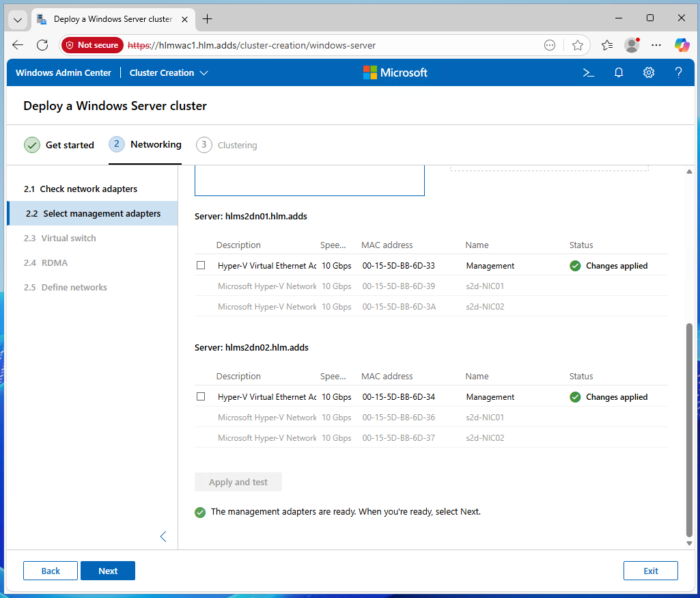Viewport: 700px width, 598px height.
Task: Click the Back button
Action: tap(51, 571)
